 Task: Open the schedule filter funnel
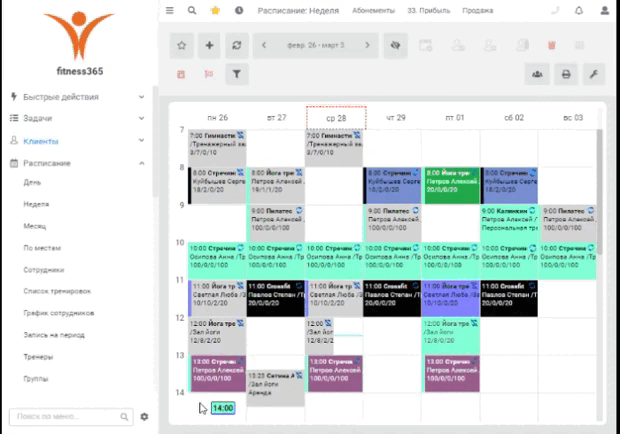pos(237,74)
